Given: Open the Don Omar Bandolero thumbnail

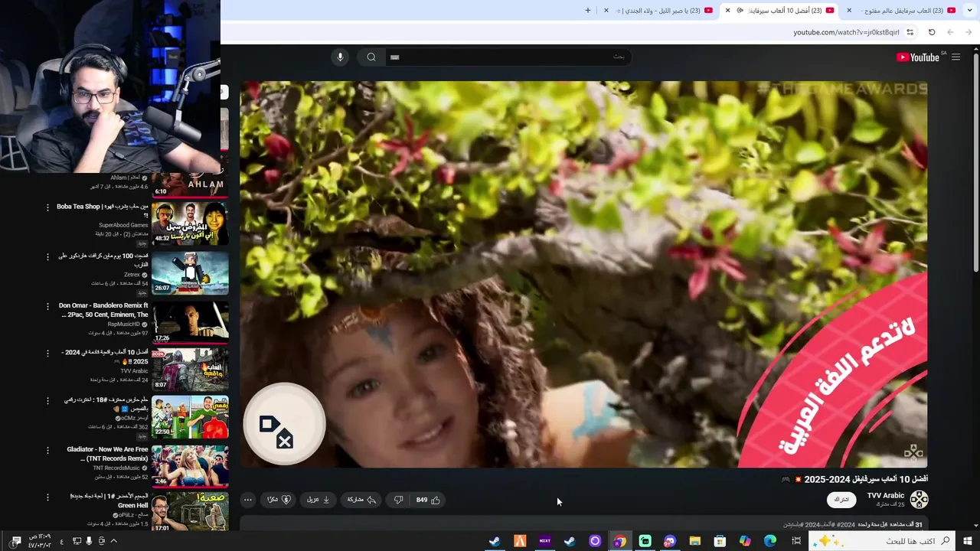Looking at the screenshot, I should pos(190,321).
